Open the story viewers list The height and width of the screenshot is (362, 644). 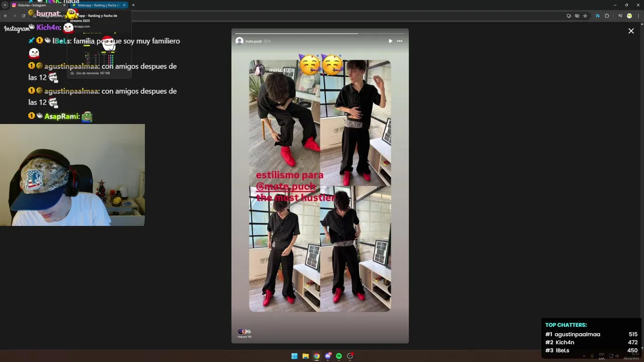(x=244, y=333)
